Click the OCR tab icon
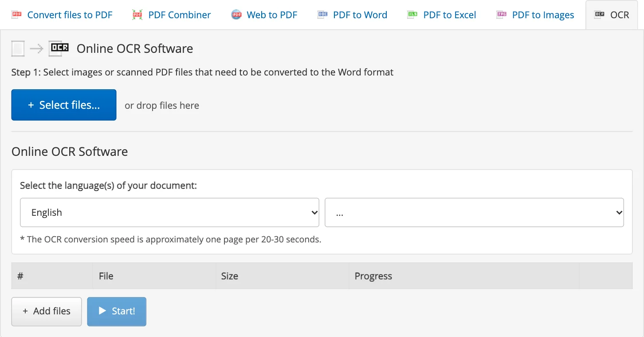This screenshot has height=337, width=644. tap(600, 15)
